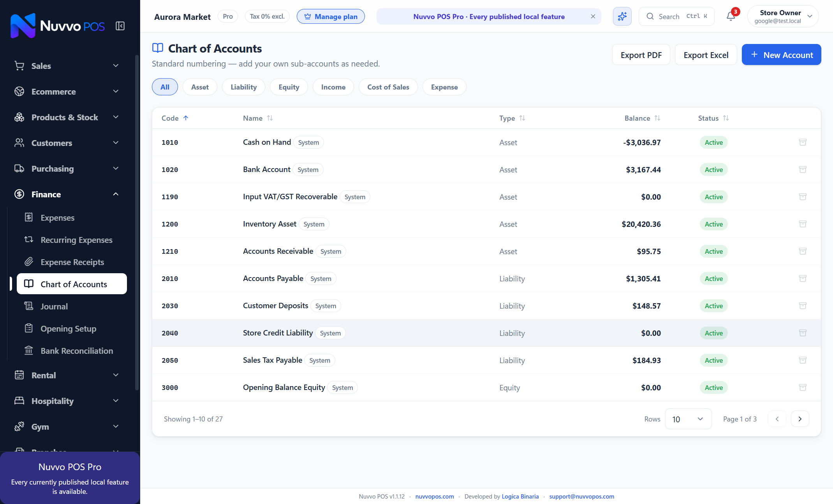Open Logica Binaria footer link
Viewport: 833px width, 504px height.
coord(520,496)
